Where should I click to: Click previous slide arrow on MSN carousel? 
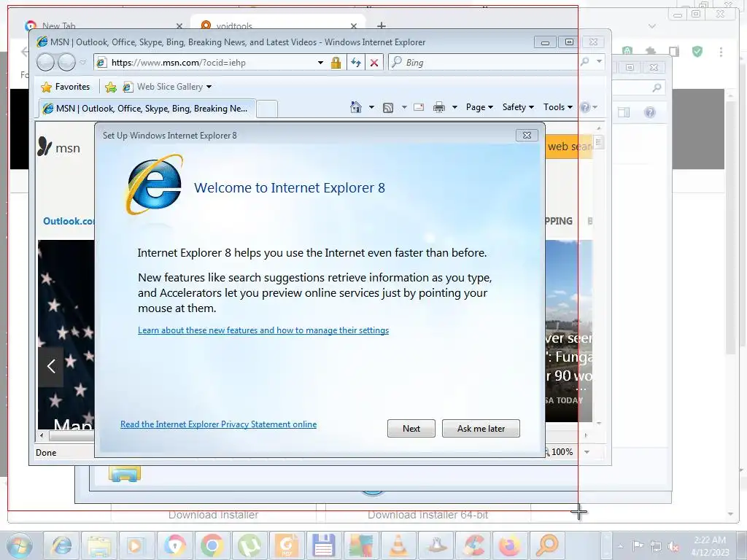click(x=51, y=366)
